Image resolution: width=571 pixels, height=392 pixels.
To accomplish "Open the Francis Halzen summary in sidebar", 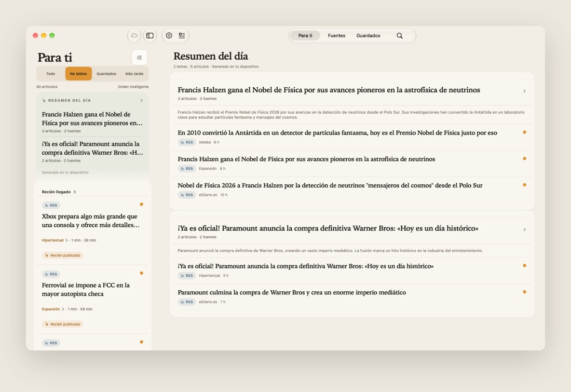I will (92, 121).
